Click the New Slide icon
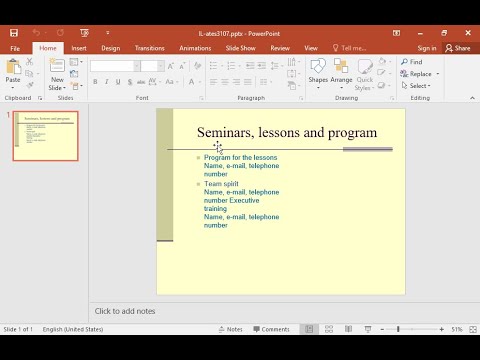 (57, 66)
